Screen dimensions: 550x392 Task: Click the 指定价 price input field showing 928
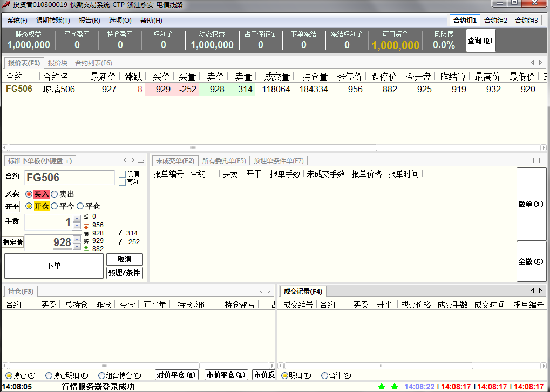(49, 242)
